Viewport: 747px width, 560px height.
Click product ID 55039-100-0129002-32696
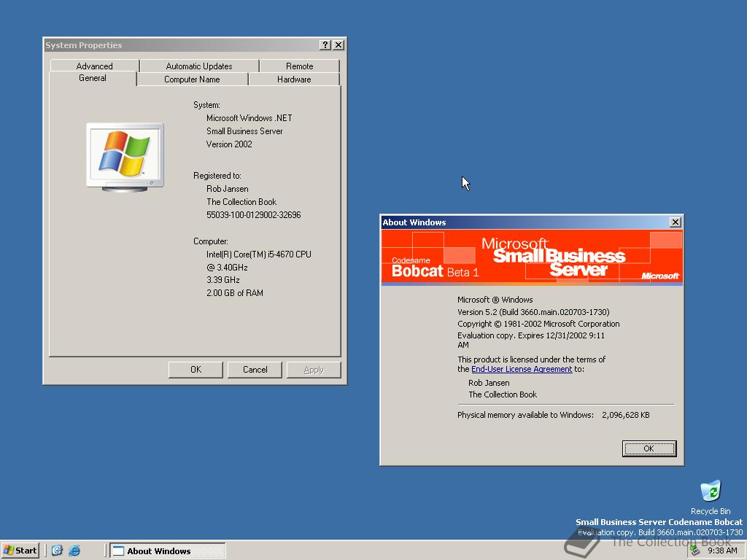pos(253,215)
